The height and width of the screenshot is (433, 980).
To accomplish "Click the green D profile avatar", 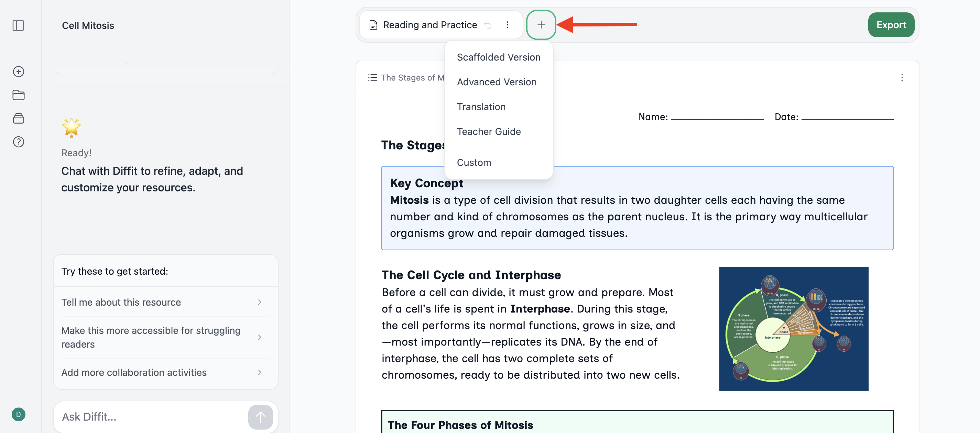I will [18, 414].
